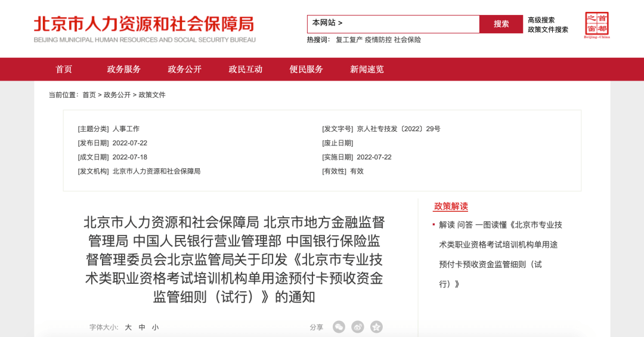The height and width of the screenshot is (337, 644).
Task: Share article via Weibo icon
Action: pos(358,327)
